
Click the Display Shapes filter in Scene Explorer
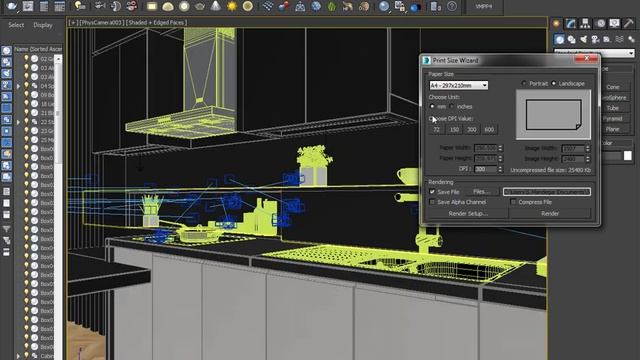[x=7, y=62]
